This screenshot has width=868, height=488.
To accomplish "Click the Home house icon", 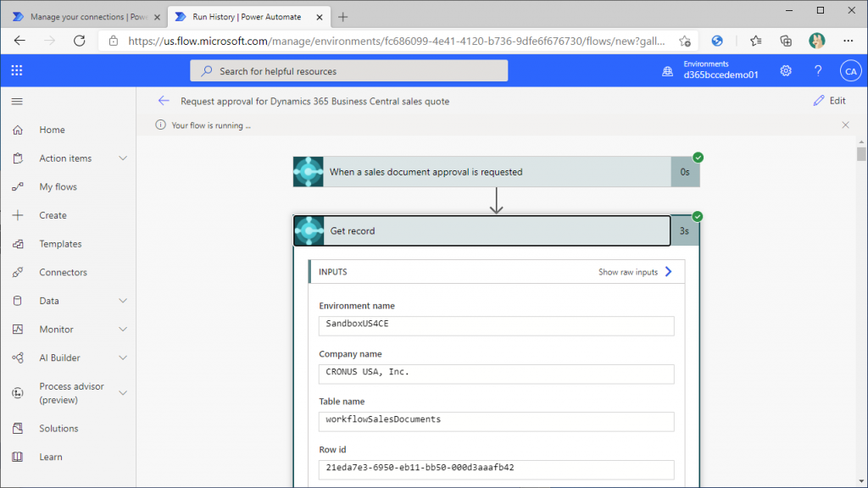I will 18,130.
